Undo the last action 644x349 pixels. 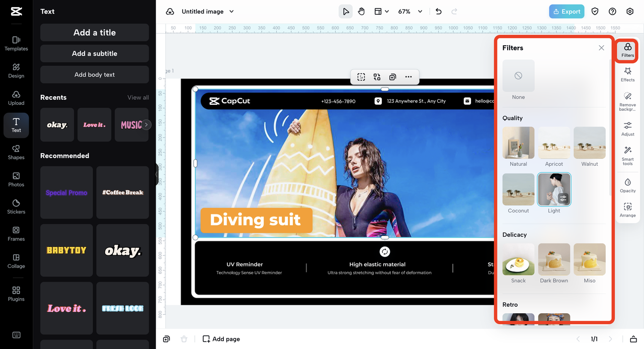[439, 12]
